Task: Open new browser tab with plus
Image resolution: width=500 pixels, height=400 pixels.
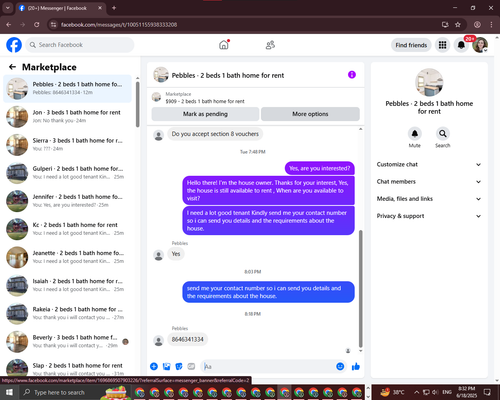Action: point(114,8)
